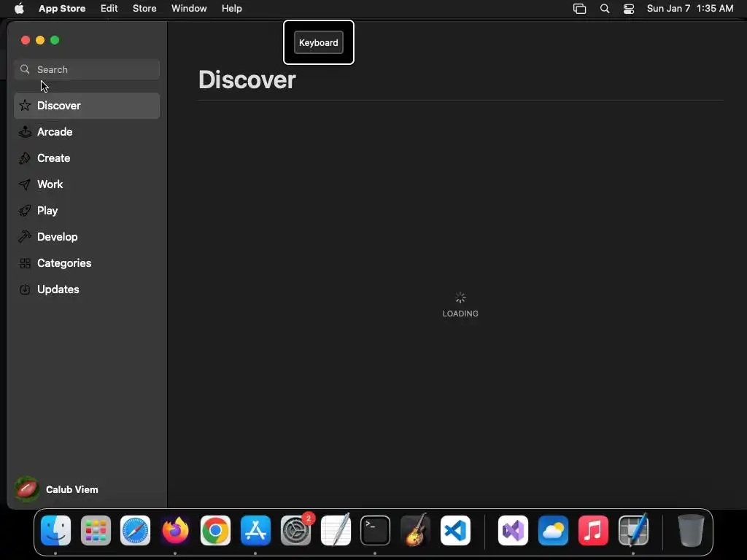Open Launchpad from the Dock
Image resolution: width=747 pixels, height=560 pixels.
click(x=96, y=531)
